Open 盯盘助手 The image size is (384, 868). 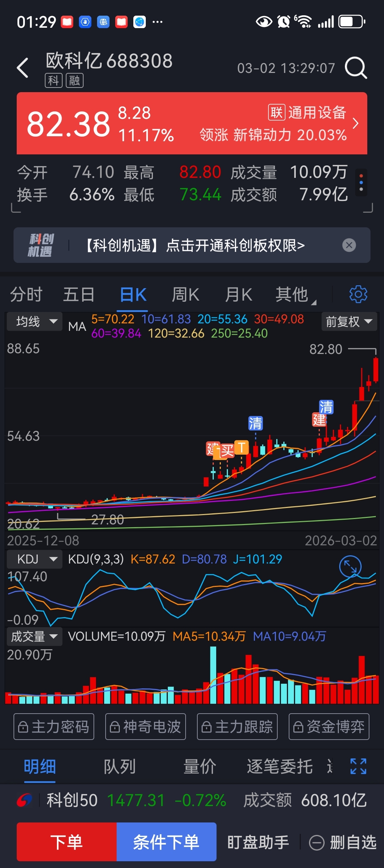[258, 842]
